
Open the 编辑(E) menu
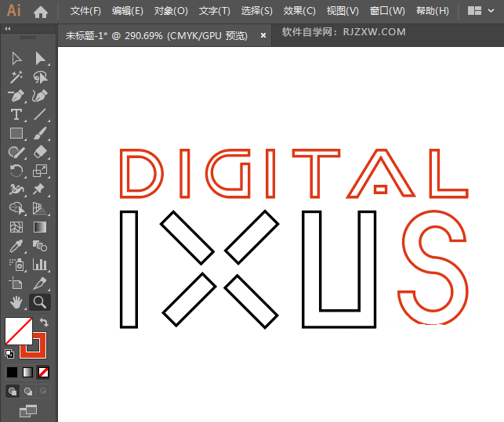click(x=128, y=11)
